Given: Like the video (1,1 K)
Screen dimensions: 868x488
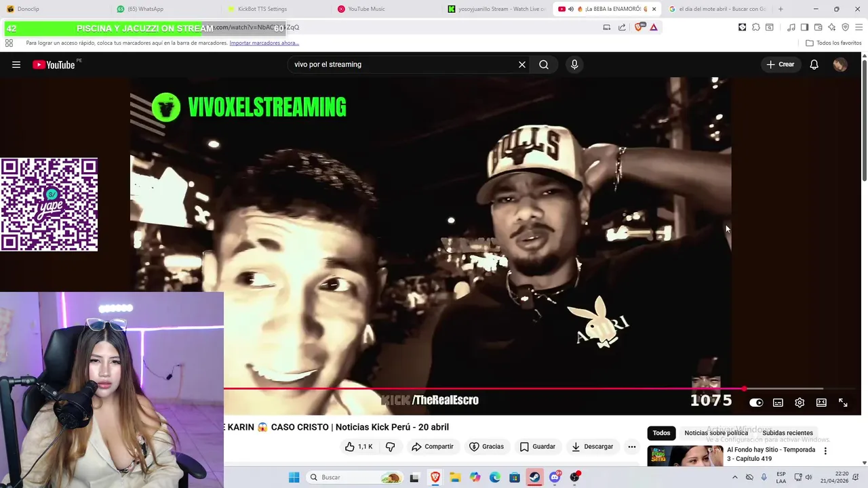Looking at the screenshot, I should (x=359, y=447).
